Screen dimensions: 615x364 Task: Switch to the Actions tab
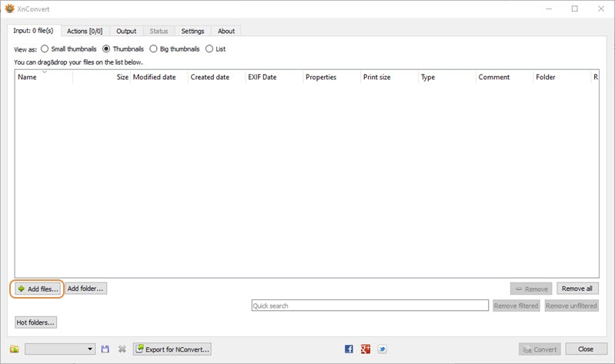click(x=84, y=31)
